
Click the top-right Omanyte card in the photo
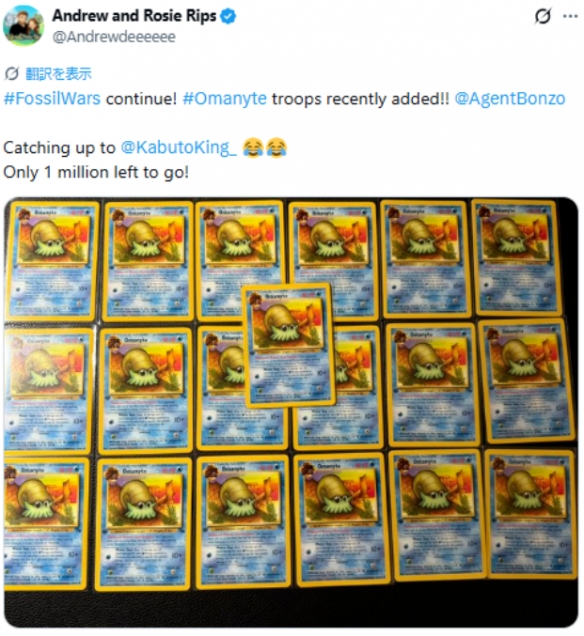click(517, 258)
